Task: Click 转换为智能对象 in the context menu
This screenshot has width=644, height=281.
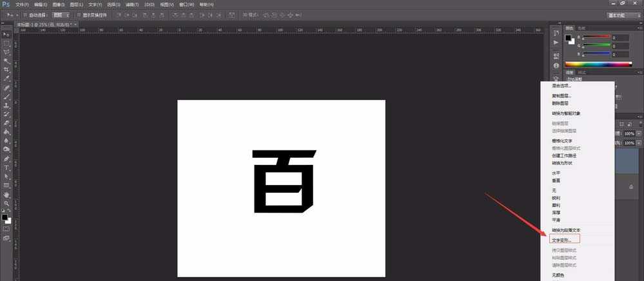Action: pos(567,113)
